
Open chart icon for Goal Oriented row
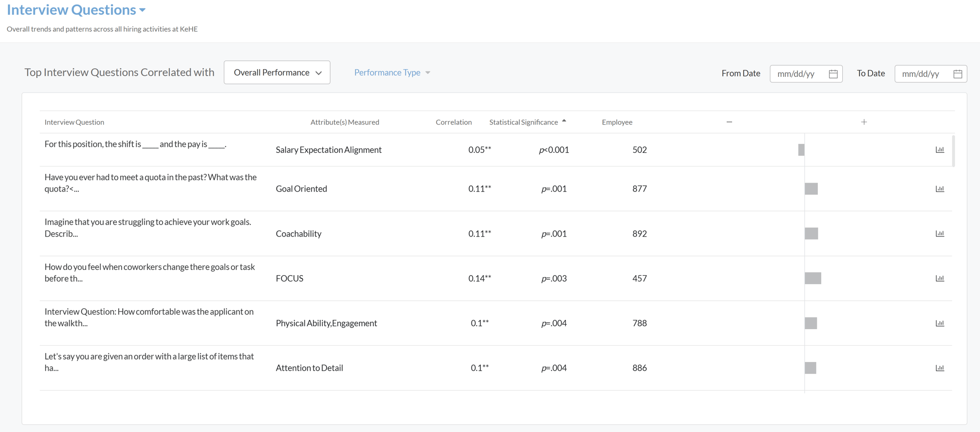939,189
